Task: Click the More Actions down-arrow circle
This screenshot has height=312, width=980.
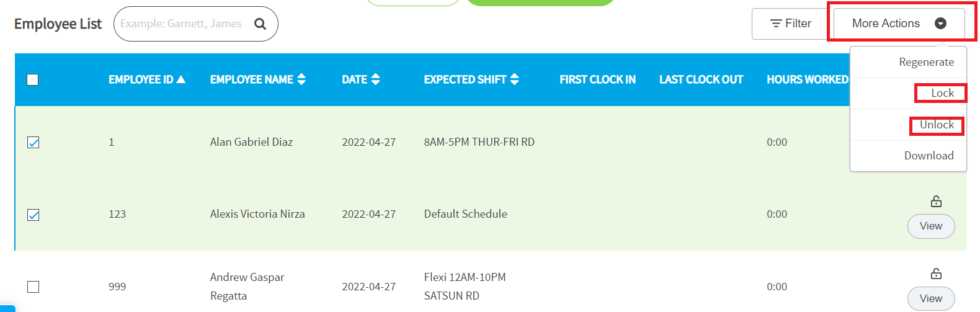Action: 940,24
